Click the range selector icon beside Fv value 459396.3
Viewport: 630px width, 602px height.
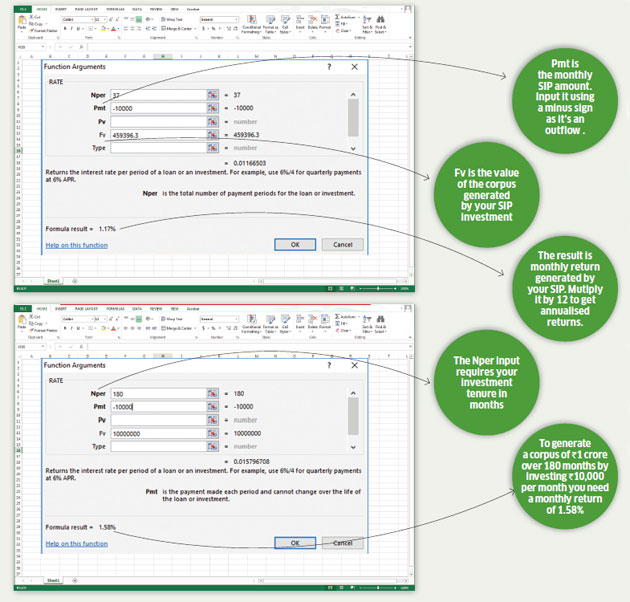pyautogui.click(x=212, y=134)
